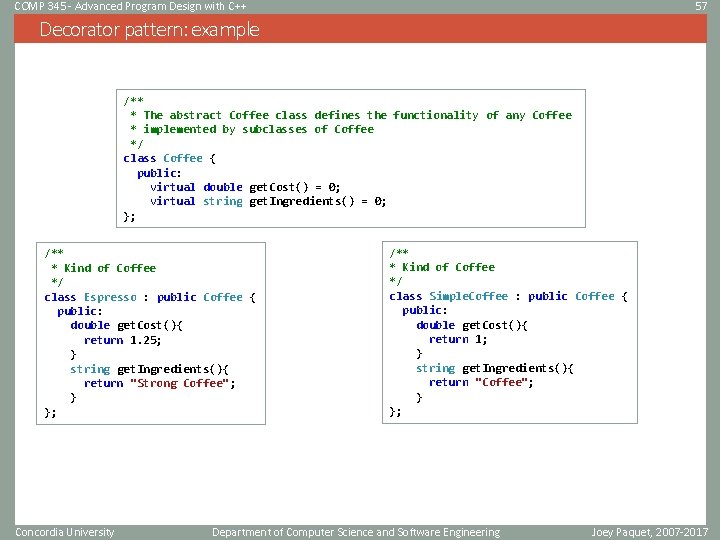Click the slide number 57

tap(701, 6)
